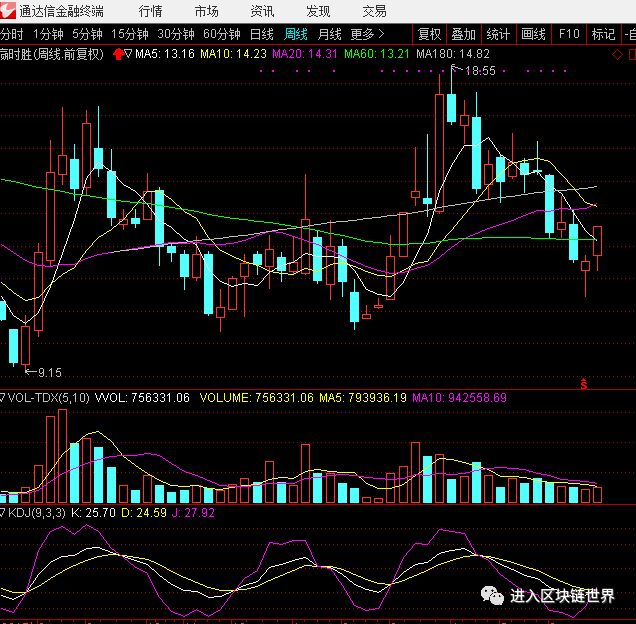Click the 画线 drawing button
This screenshot has height=624, width=636.
click(x=533, y=34)
